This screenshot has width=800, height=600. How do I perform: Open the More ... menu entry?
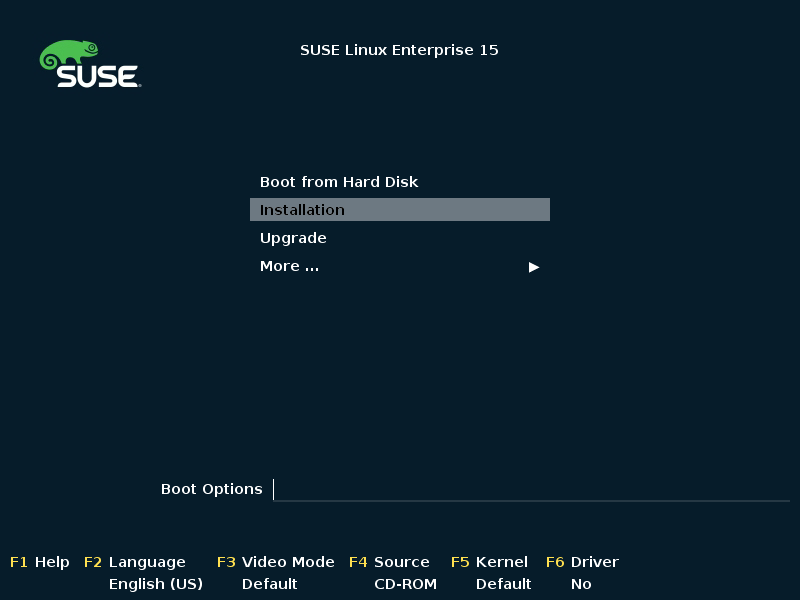pos(289,266)
